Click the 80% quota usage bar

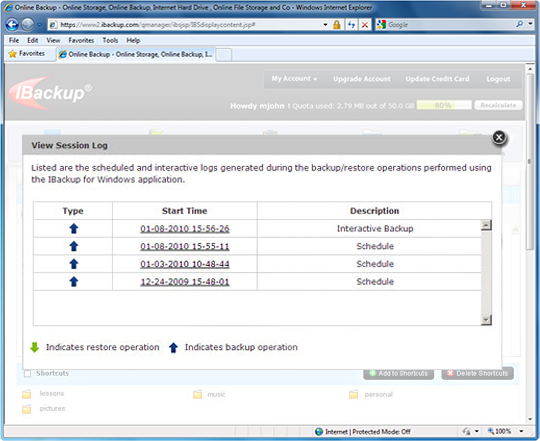444,105
